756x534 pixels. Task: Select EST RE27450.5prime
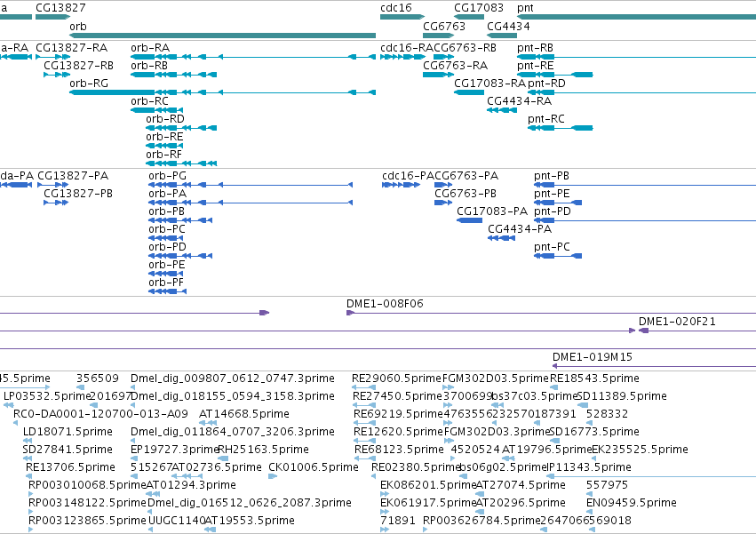pyautogui.click(x=397, y=396)
